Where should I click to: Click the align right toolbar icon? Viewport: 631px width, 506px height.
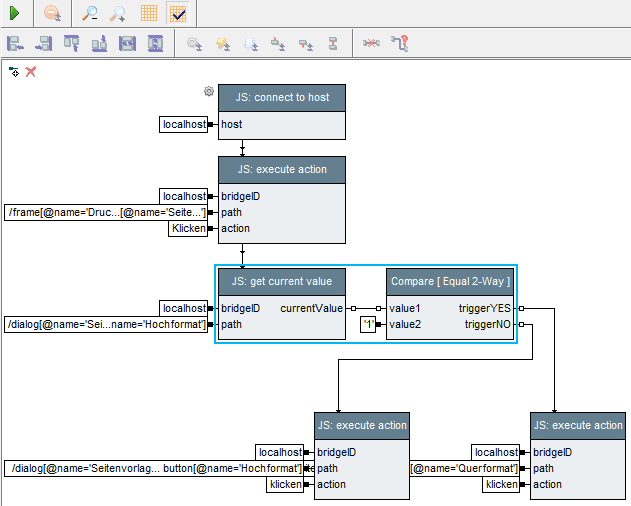tap(43, 43)
